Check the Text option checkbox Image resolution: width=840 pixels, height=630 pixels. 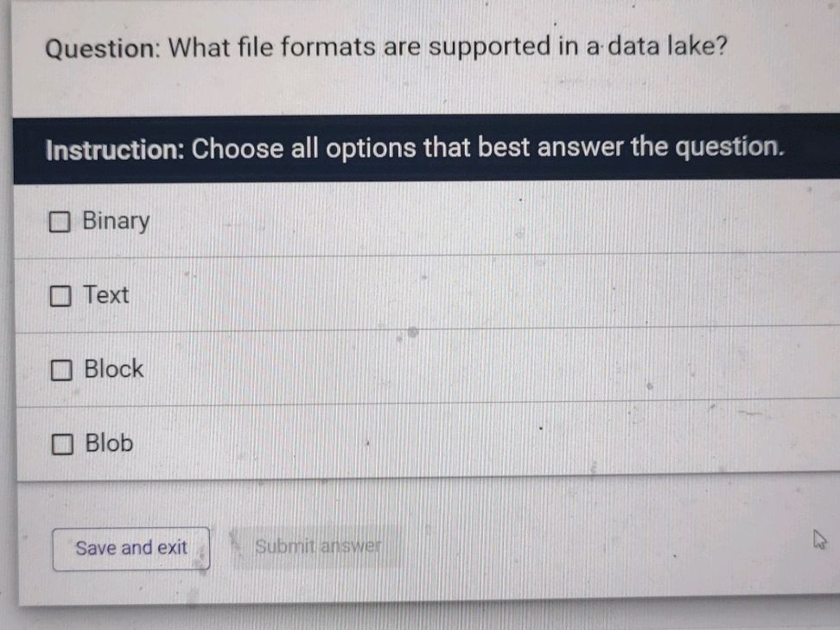(60, 296)
